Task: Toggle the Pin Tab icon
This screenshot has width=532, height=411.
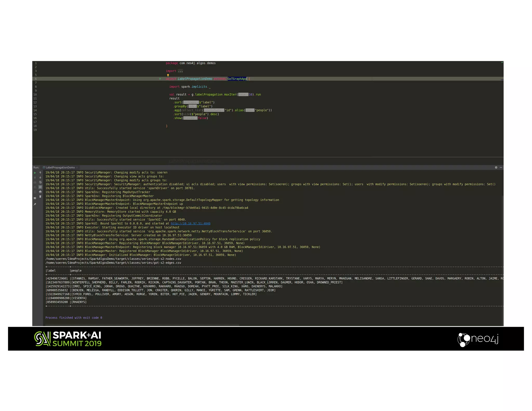Action: point(35,204)
